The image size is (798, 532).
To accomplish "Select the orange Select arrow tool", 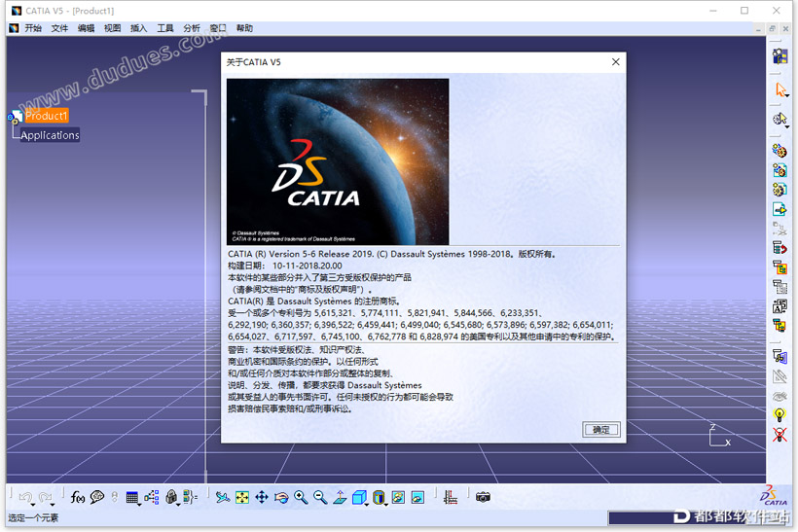I will pyautogui.click(x=780, y=89).
